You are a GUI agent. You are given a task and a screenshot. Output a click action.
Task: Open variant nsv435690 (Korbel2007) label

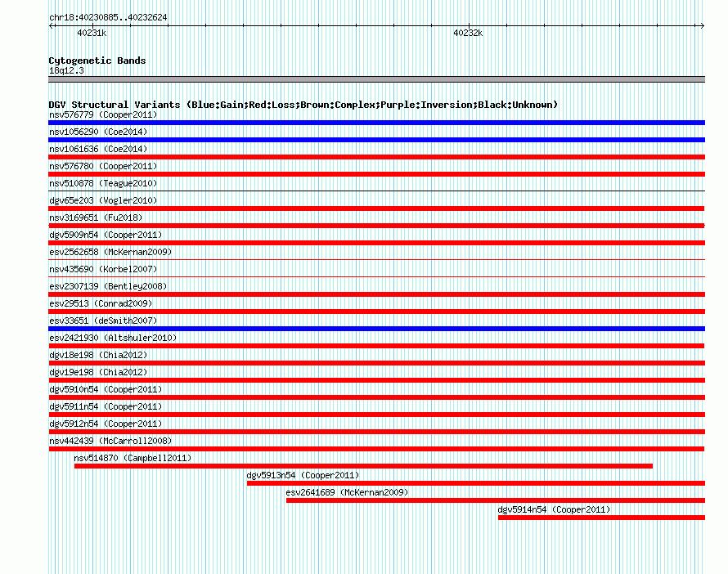pyautogui.click(x=103, y=269)
